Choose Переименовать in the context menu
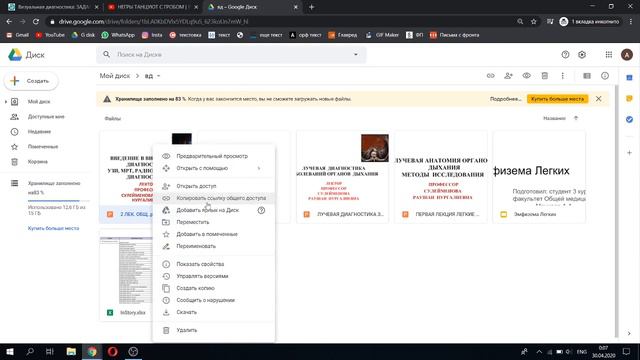 213,246
